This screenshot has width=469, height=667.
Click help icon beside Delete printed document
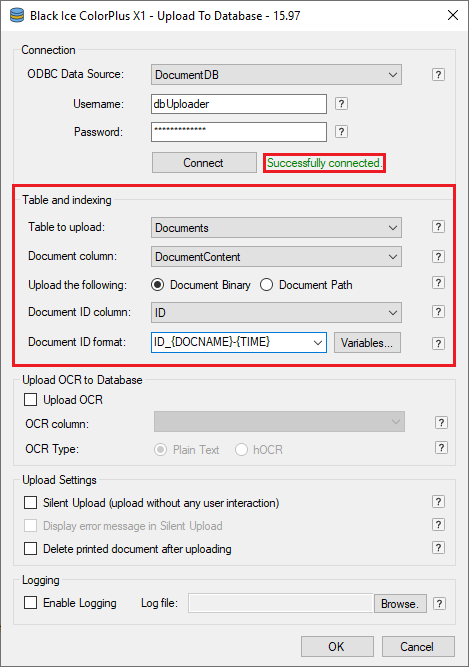(438, 547)
